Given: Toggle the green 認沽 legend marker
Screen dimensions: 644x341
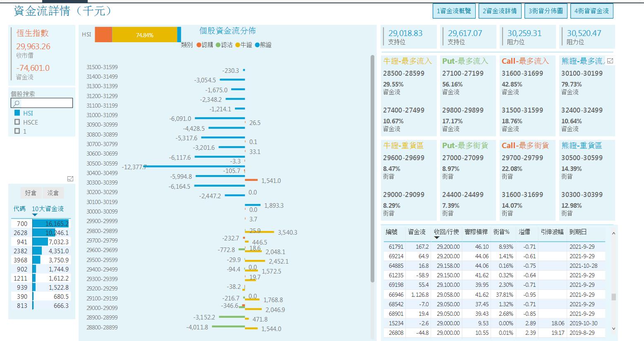Looking at the screenshot, I should pyautogui.click(x=218, y=45).
